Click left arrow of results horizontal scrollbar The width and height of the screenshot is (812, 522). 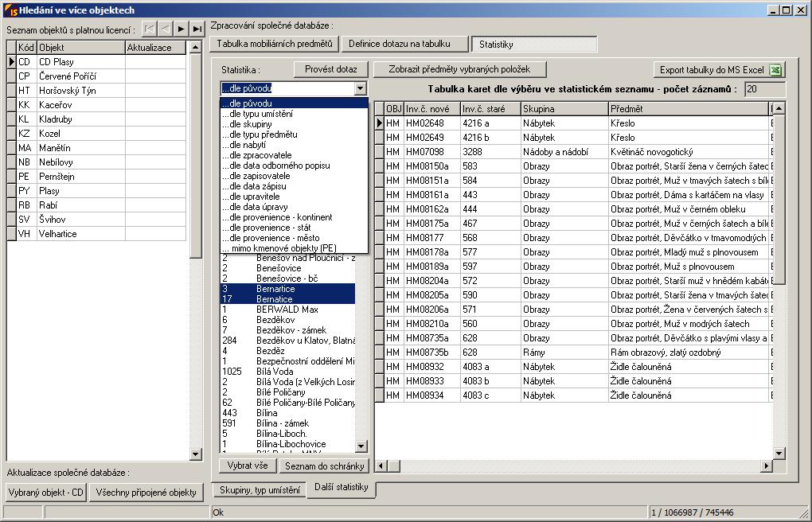point(381,466)
